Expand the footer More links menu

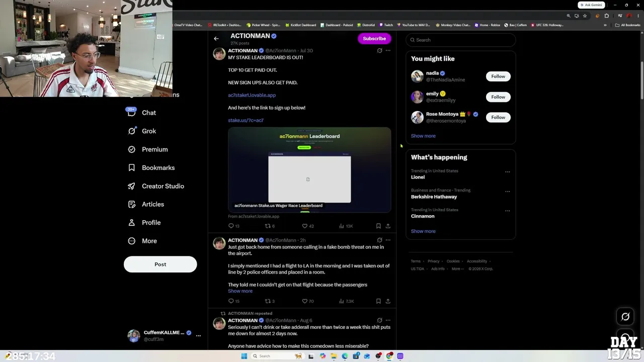click(x=457, y=269)
